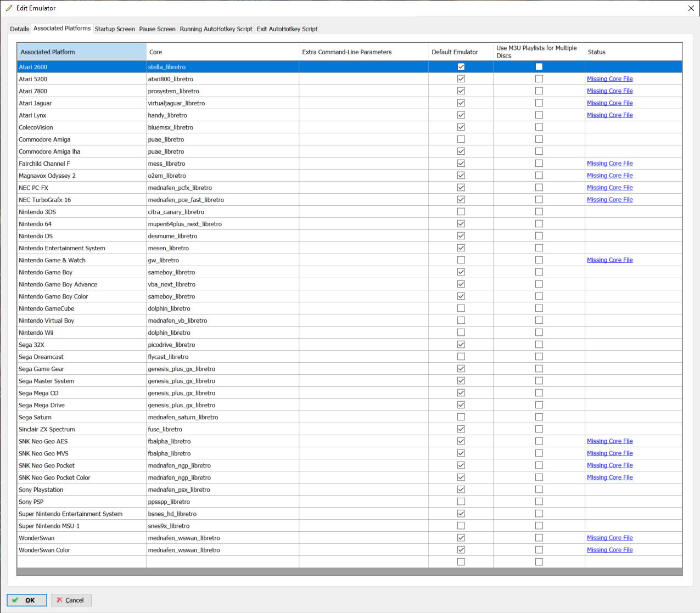Click the pencil icon in title bar
Image resolution: width=700 pixels, height=613 pixels.
point(9,8)
